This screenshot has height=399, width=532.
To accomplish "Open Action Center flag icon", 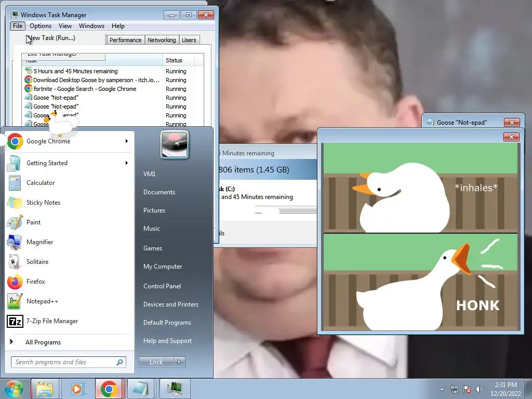I will tap(467, 389).
